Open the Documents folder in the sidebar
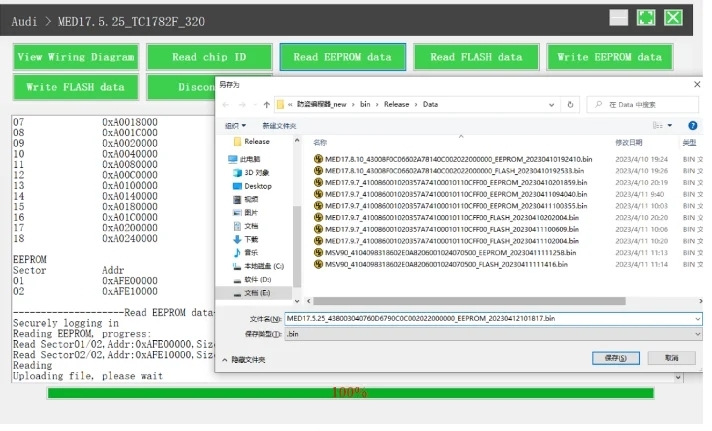Viewport: 712px width, 431px height. 246,226
